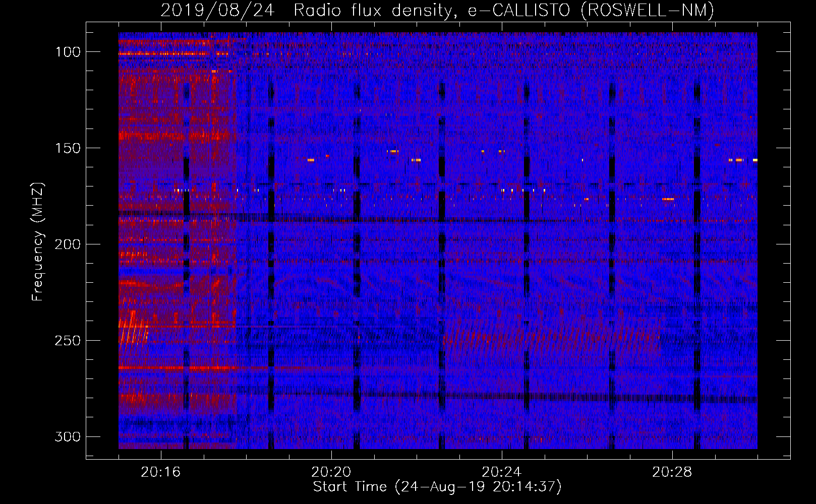Screen dimensions: 816x504
Task: Click the 300 frequency tick label
Action: click(67, 436)
